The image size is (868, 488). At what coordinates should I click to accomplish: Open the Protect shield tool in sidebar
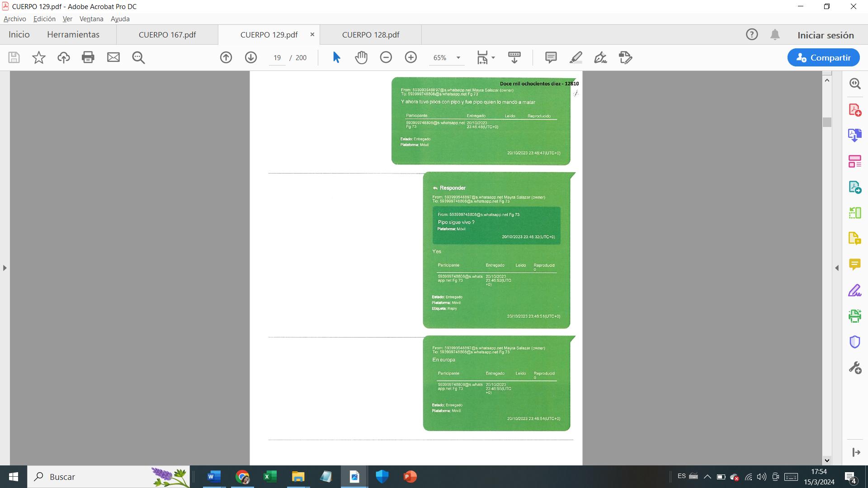point(855,342)
